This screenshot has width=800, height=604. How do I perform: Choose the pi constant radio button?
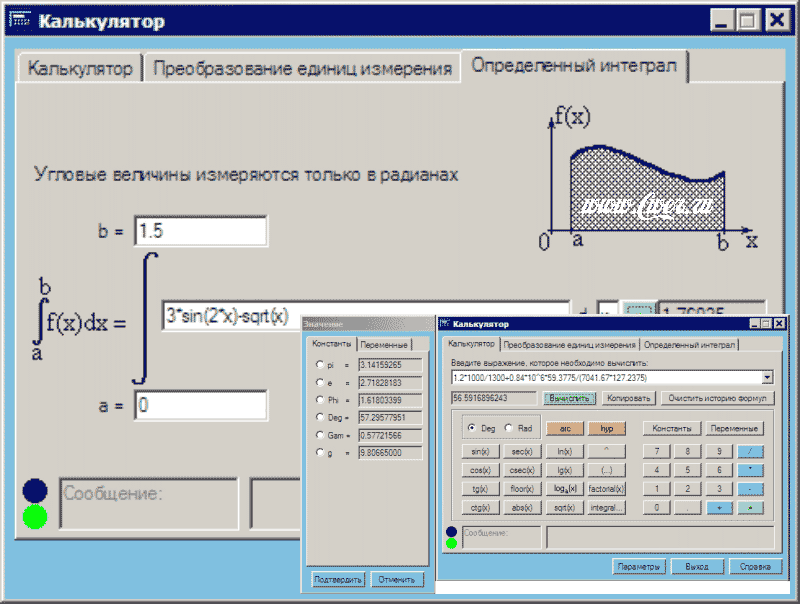point(320,364)
